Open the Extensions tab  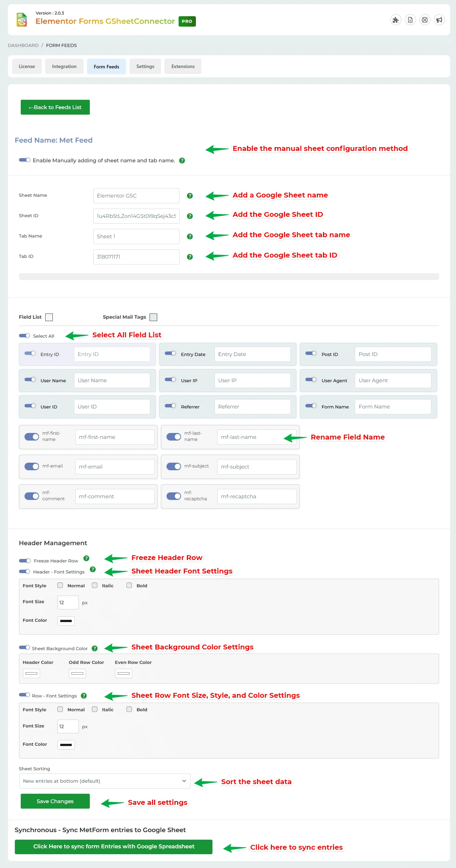(183, 66)
